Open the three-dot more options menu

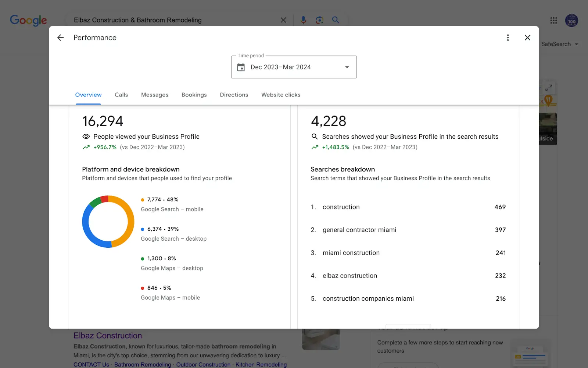coord(508,38)
